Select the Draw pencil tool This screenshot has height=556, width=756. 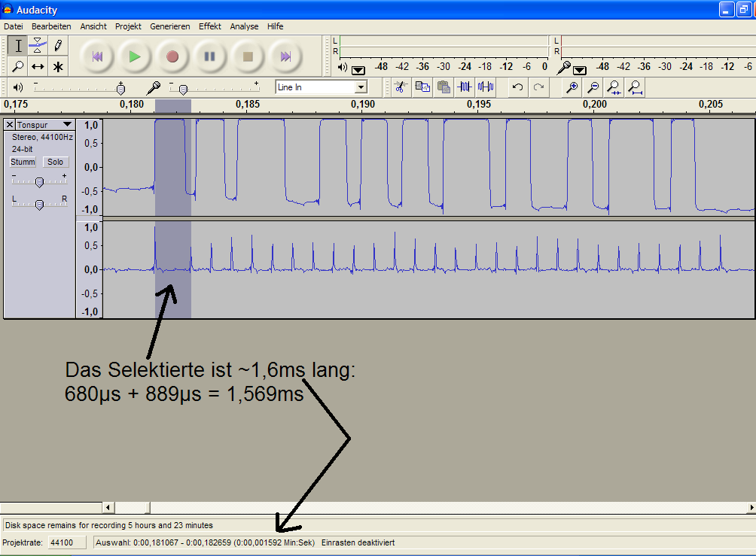[x=58, y=46]
